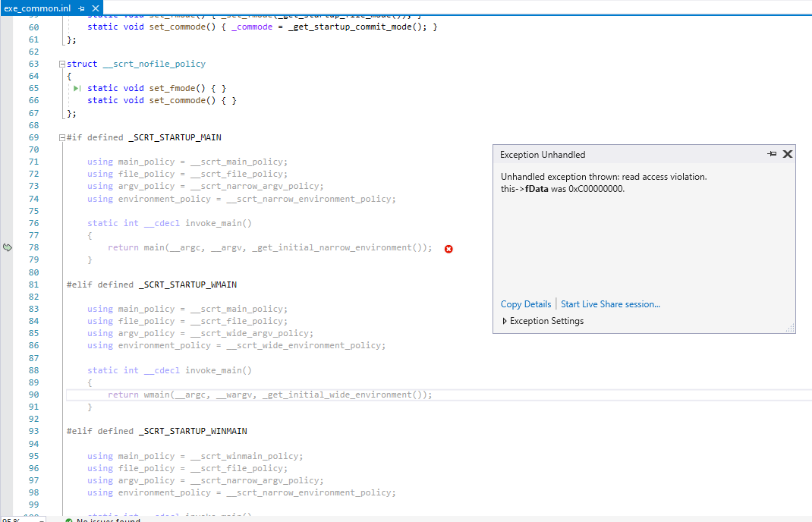Expand the Exception Settings section
This screenshot has width=812, height=522.
coord(505,320)
